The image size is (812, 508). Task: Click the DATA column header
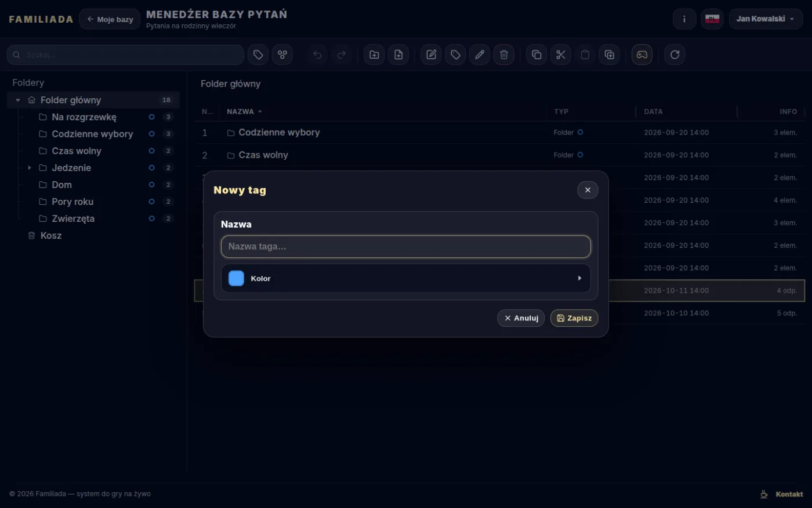point(653,111)
